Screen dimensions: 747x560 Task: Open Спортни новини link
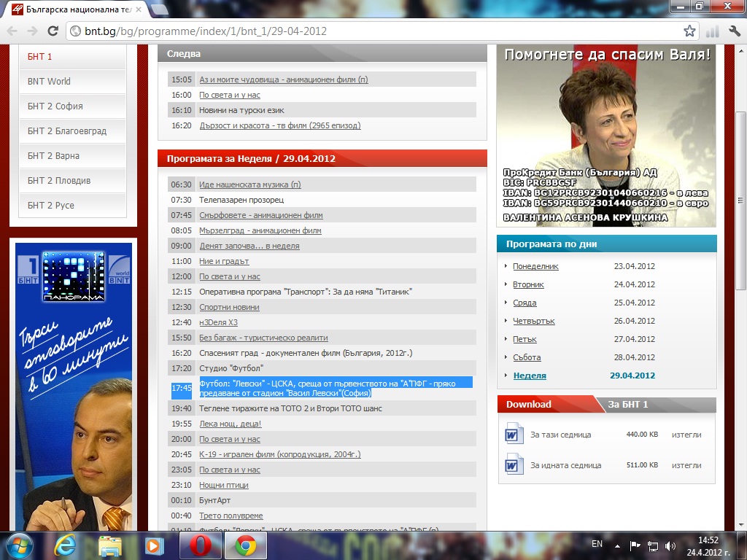tap(229, 307)
